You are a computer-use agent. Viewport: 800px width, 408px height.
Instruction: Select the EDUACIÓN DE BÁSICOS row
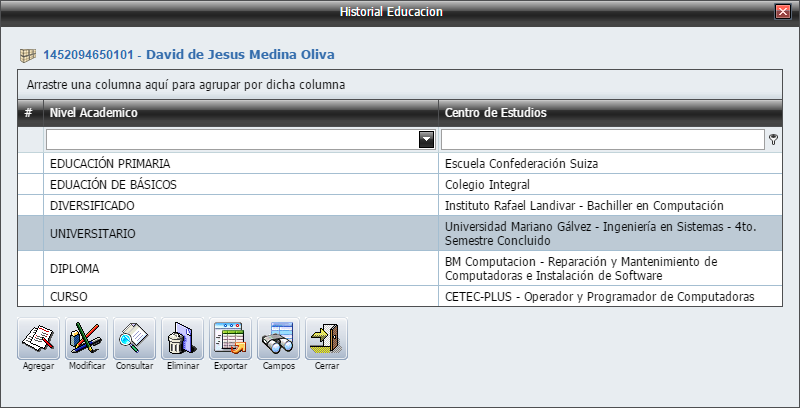coord(400,185)
